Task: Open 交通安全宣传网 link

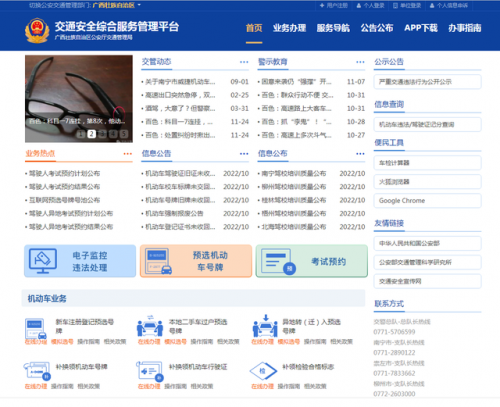Action: [428, 281]
